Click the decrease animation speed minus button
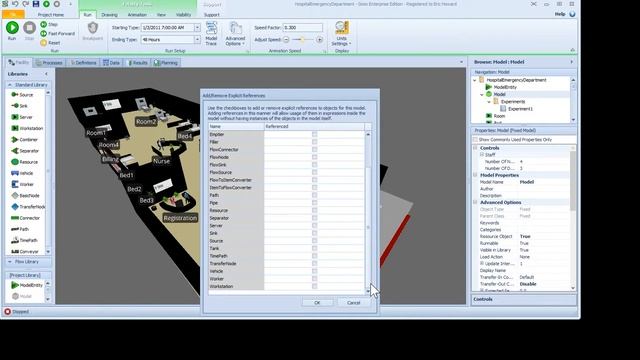640x360 pixels. 286,40
